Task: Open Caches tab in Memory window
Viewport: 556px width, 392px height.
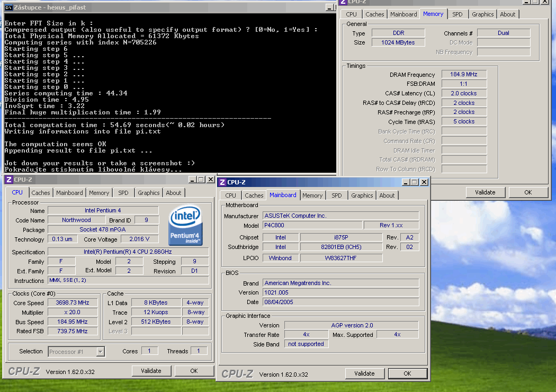Action: (374, 14)
